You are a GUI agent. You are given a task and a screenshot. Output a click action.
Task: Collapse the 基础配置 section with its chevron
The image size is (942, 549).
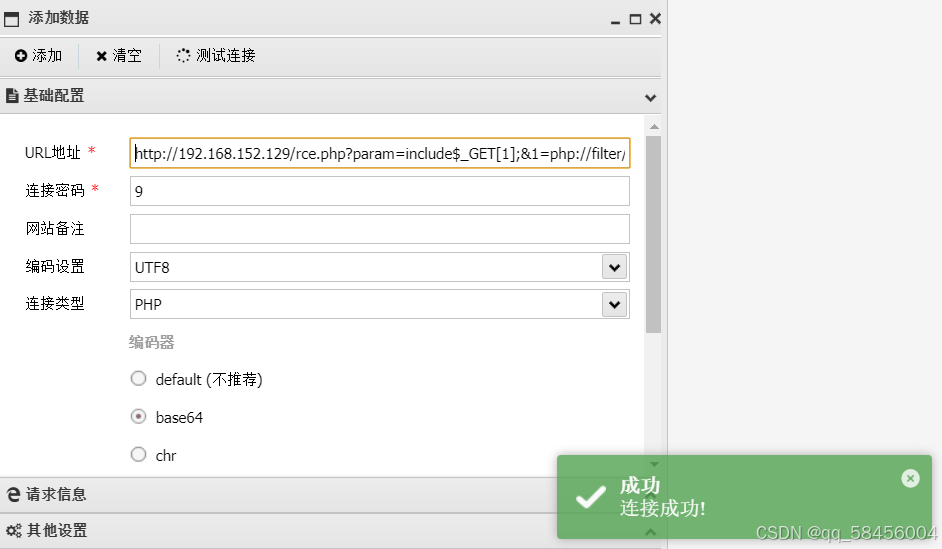[x=650, y=97]
